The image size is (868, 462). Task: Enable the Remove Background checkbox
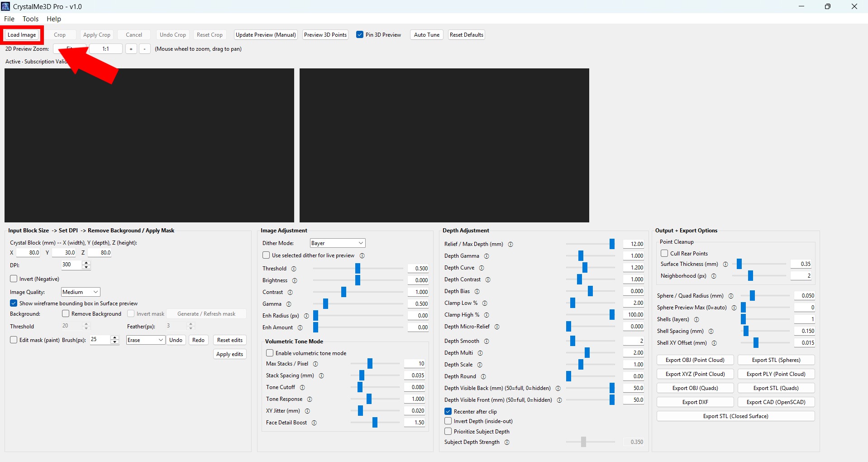click(66, 314)
